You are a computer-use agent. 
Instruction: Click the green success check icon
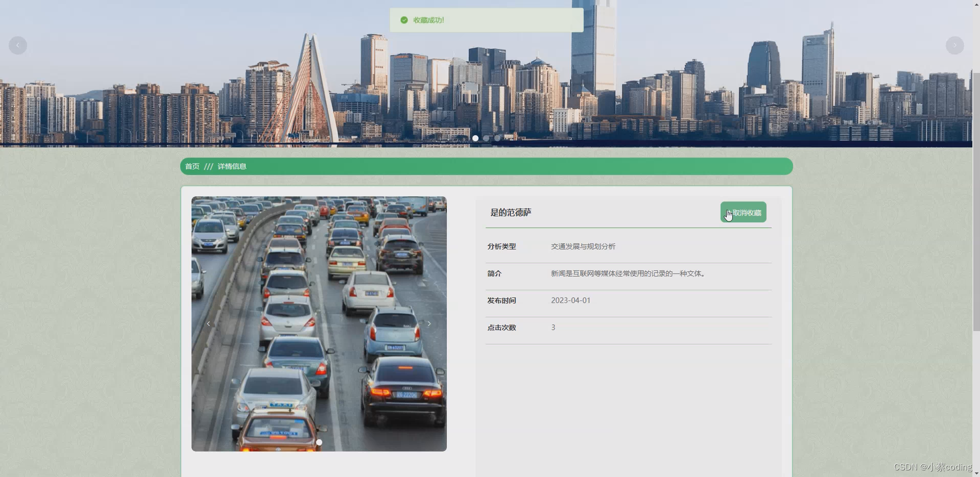point(404,20)
